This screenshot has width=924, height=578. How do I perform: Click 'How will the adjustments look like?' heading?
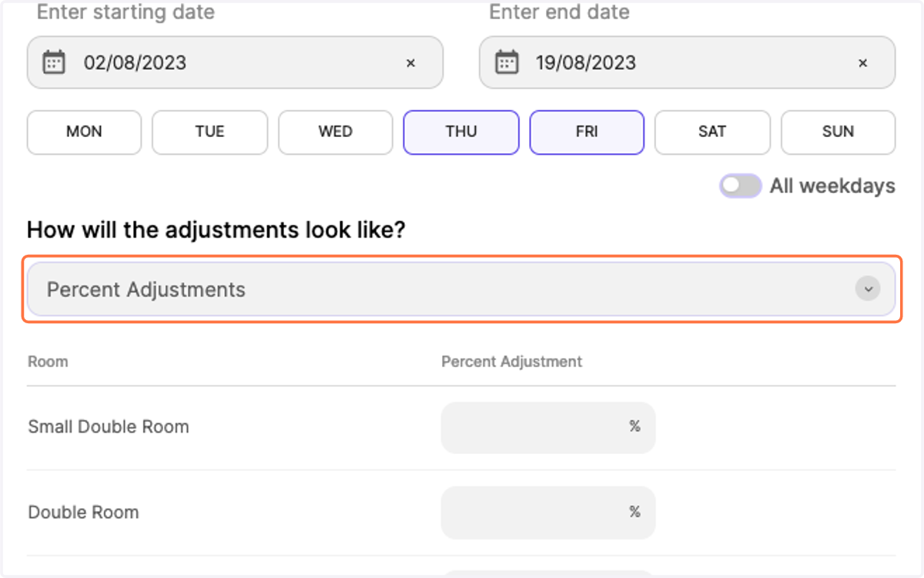[216, 229]
